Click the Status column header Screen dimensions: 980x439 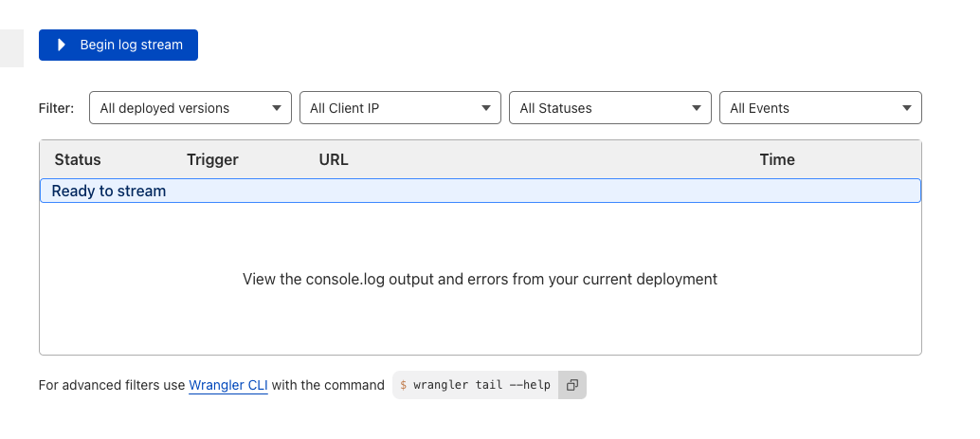click(x=78, y=159)
